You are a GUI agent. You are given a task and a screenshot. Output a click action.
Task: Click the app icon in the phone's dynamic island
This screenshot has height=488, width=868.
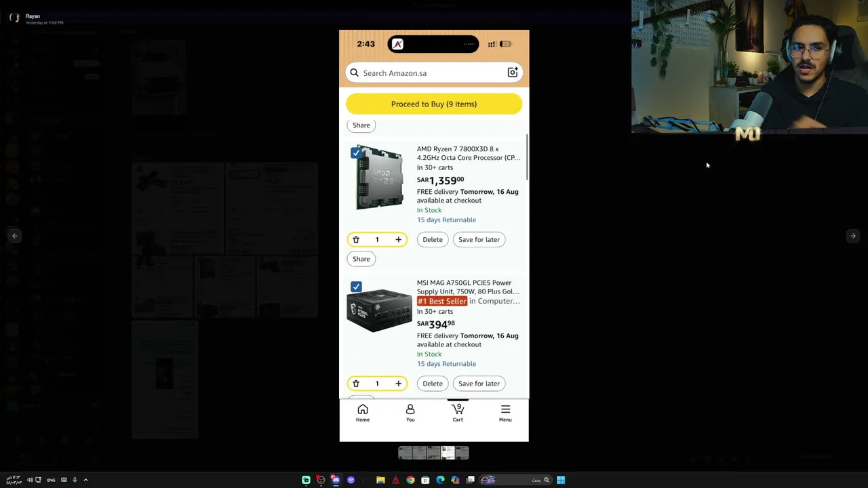click(398, 44)
